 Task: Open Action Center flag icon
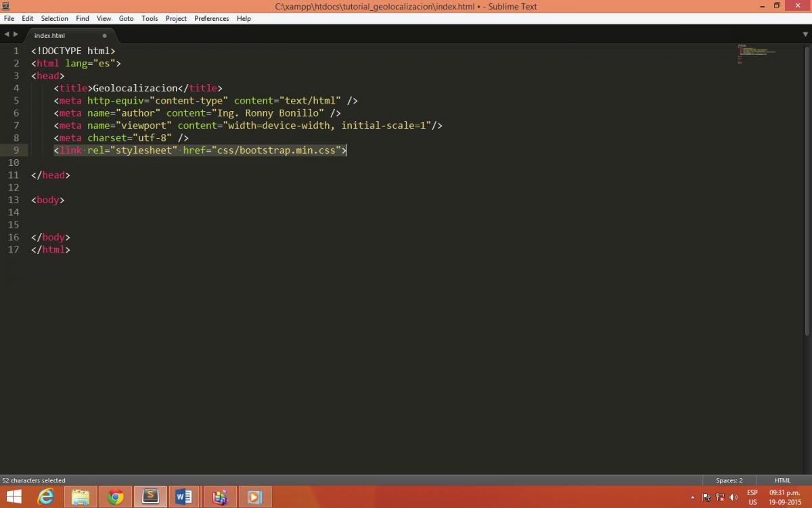706,497
